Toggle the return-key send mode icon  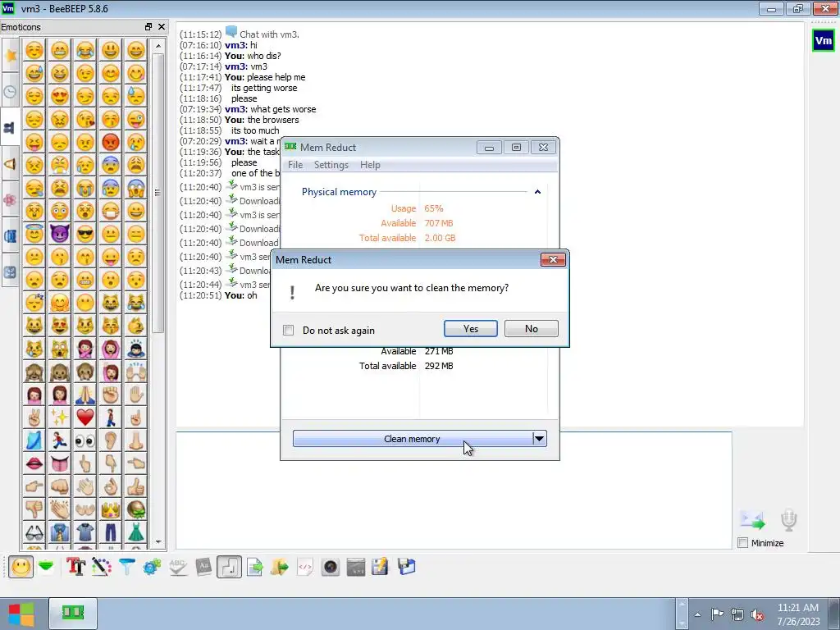coord(230,567)
